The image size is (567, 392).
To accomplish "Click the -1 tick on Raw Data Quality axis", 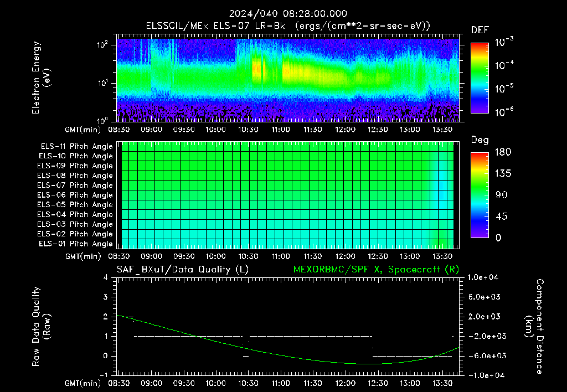I will (104, 375).
